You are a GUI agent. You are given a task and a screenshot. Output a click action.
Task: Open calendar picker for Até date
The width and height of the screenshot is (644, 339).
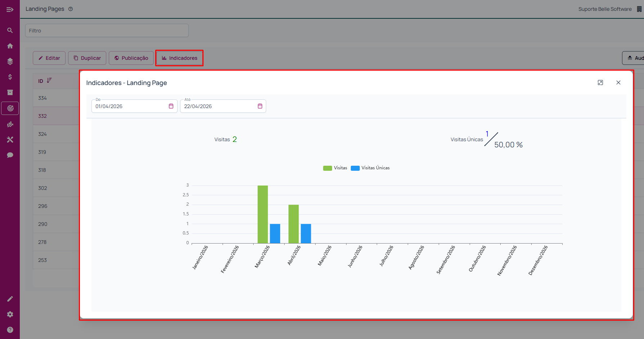coord(260,106)
